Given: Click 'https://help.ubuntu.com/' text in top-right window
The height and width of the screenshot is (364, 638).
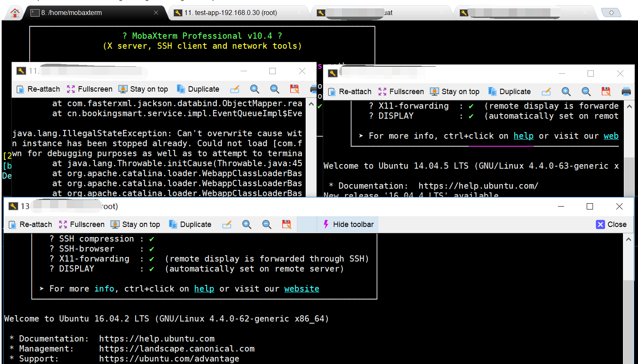Looking at the screenshot, I should [x=478, y=186].
